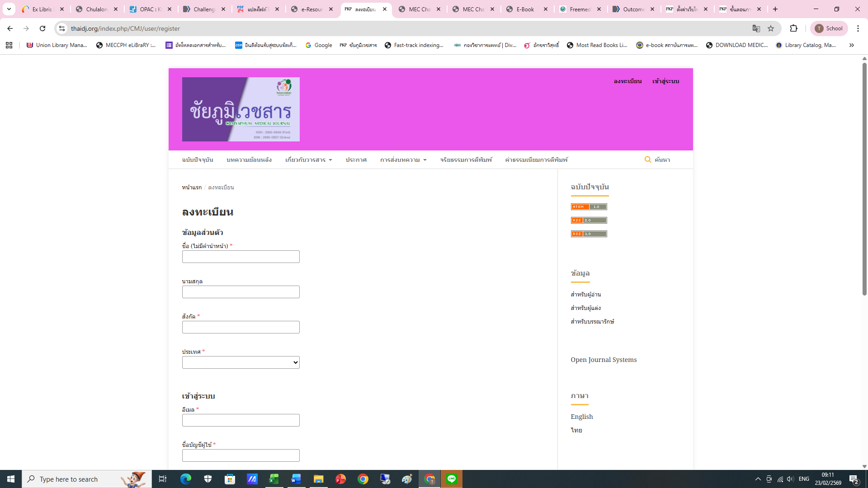The width and height of the screenshot is (868, 488).
Task: Click the Chaiyaphum Medical Journal logo
Action: coord(241,109)
